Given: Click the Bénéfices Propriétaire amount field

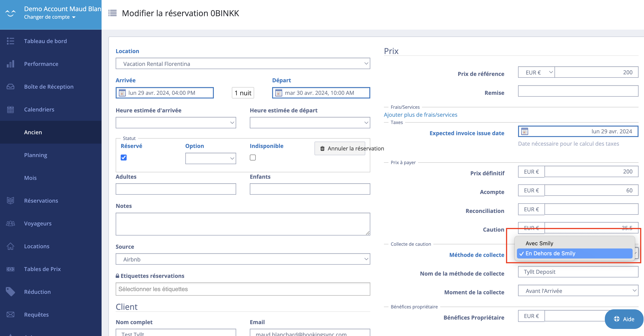Looking at the screenshot, I should [x=575, y=316].
